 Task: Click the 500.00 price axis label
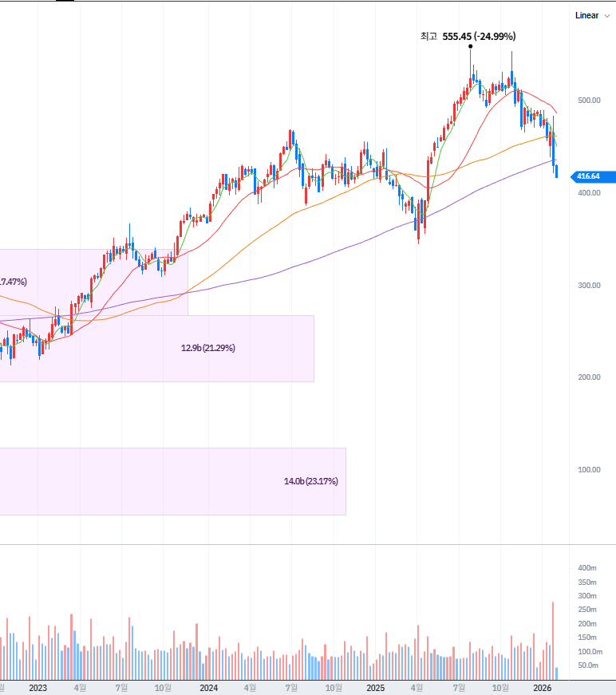[x=590, y=101]
